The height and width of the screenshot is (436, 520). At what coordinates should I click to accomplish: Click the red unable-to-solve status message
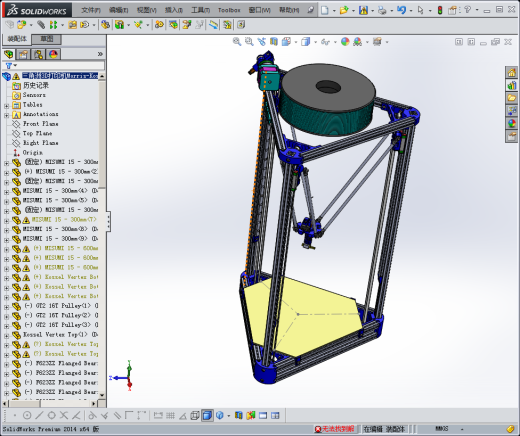tap(335, 429)
